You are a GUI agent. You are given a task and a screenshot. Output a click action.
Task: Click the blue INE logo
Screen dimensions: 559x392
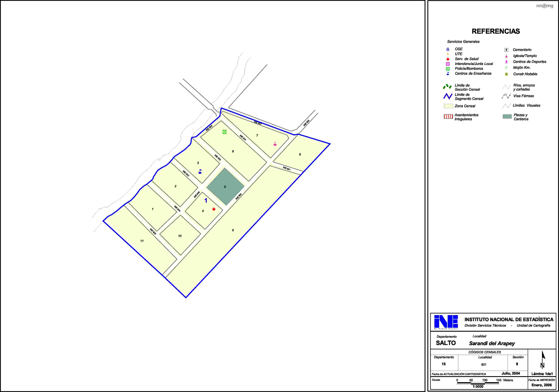446,322
